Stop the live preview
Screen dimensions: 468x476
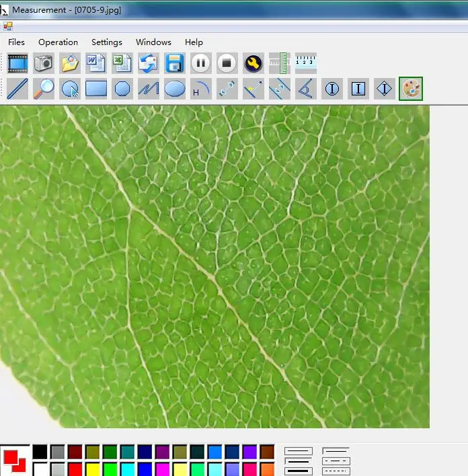[227, 64]
